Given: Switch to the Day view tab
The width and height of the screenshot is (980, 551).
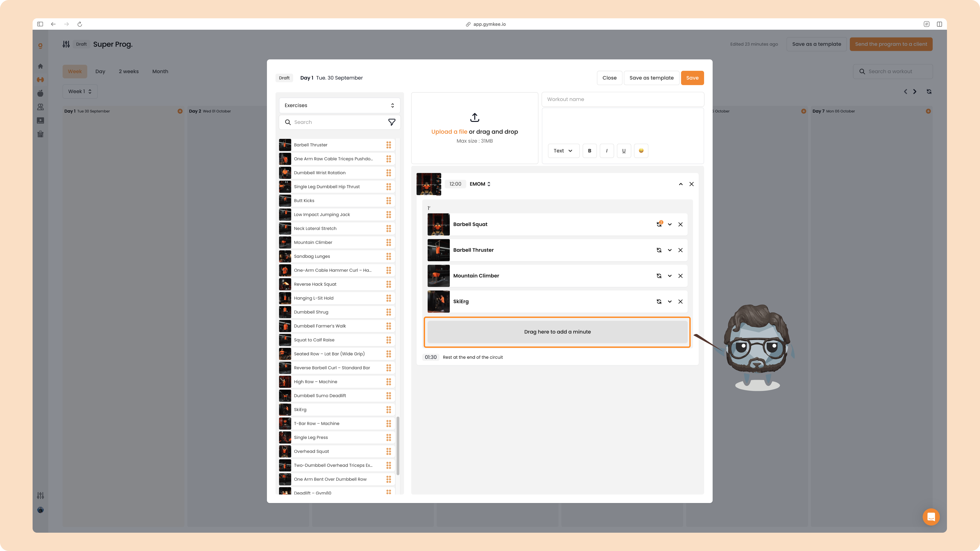Looking at the screenshot, I should tap(100, 71).
